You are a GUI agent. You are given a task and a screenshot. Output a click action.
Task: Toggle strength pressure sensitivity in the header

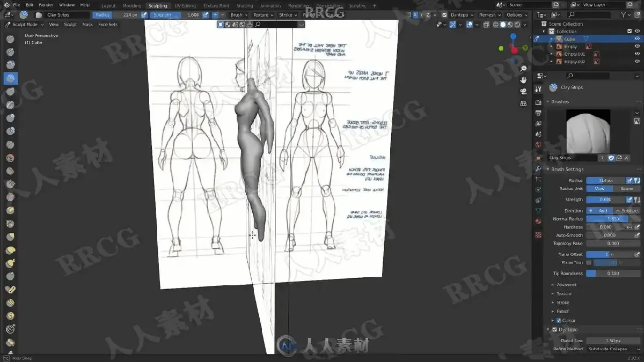coord(206,15)
